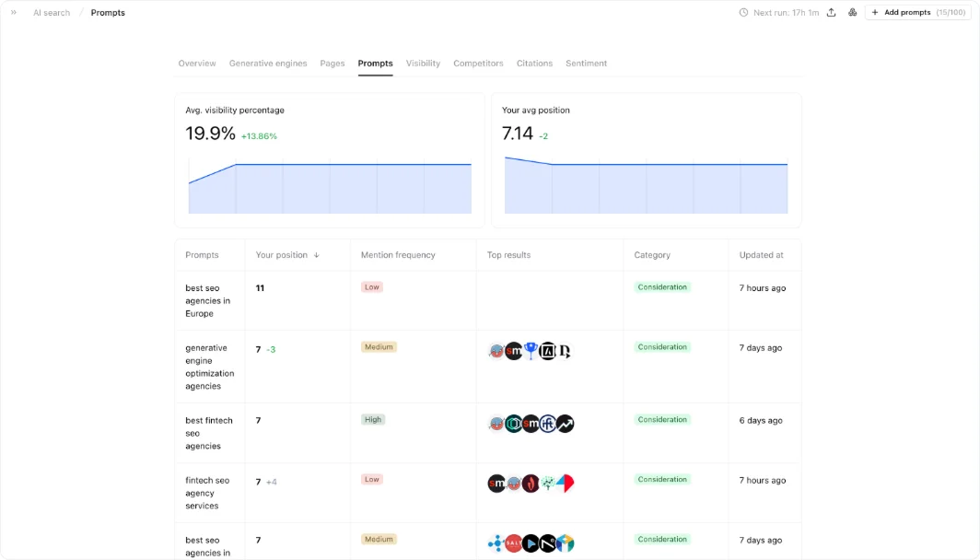Click the Add prompts button
Screen dimensions: 980x560
coord(918,13)
